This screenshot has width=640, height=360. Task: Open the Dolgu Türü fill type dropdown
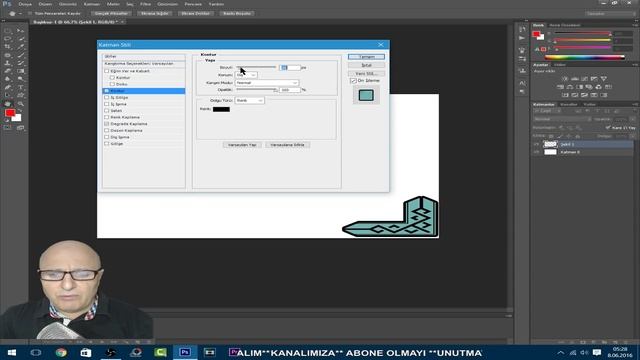click(x=249, y=100)
